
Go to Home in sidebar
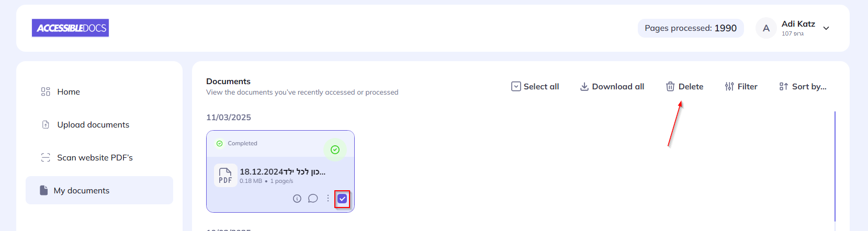click(69, 92)
